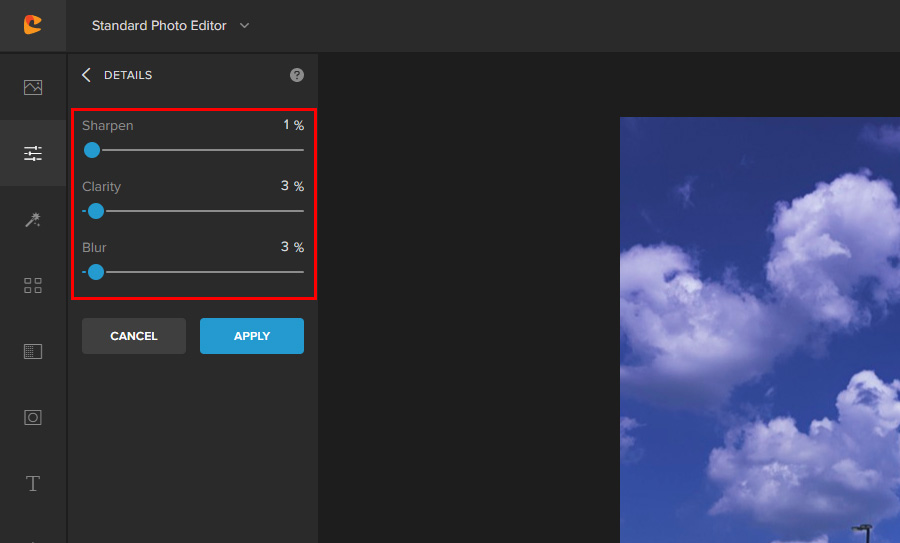Screen dimensions: 900x543
Task: Click the Sharpen label
Action: [107, 126]
